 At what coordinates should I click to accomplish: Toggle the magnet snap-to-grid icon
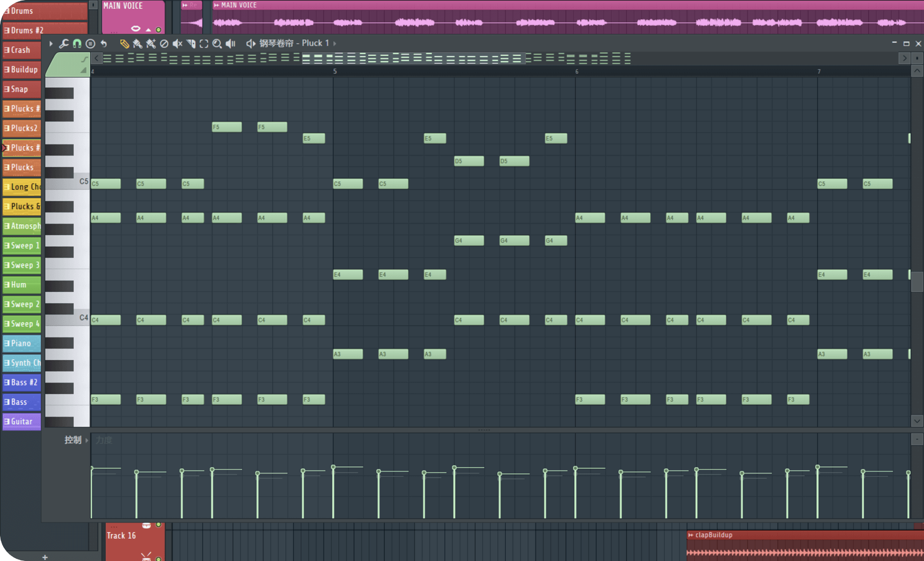(x=77, y=43)
